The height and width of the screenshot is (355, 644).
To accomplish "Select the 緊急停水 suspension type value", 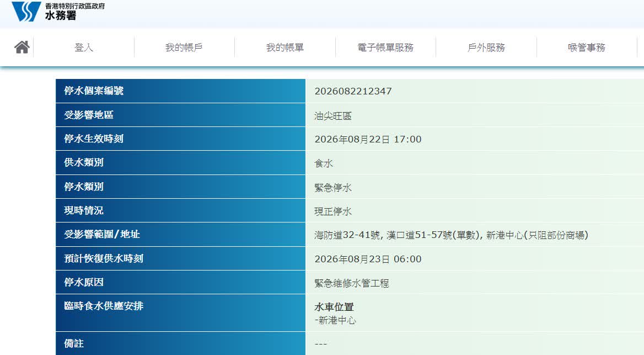I will point(332,188).
